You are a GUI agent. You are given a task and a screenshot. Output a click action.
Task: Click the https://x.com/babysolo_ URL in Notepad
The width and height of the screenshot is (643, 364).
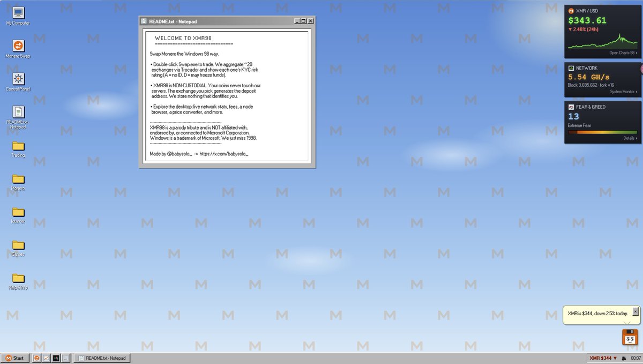[x=224, y=154]
